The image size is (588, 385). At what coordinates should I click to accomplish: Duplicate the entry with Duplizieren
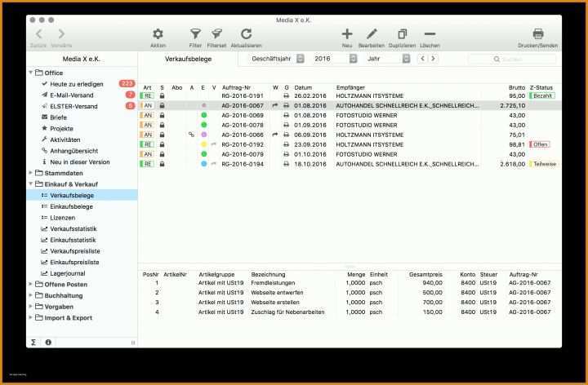pos(402,34)
